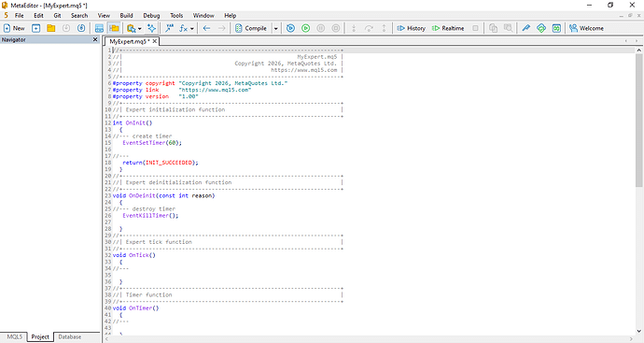Click the "void OnTick()" code line
This screenshot has height=343, width=644.
(133, 255)
